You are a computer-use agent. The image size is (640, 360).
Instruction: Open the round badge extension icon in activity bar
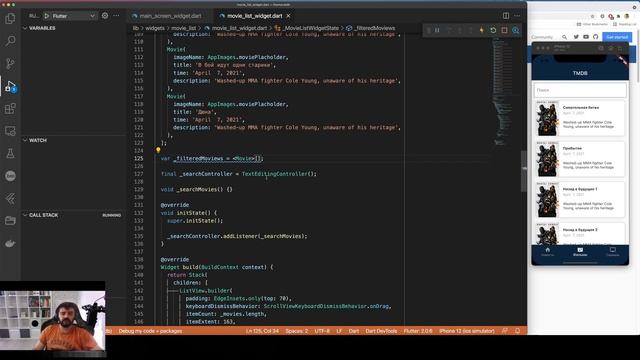(10, 176)
